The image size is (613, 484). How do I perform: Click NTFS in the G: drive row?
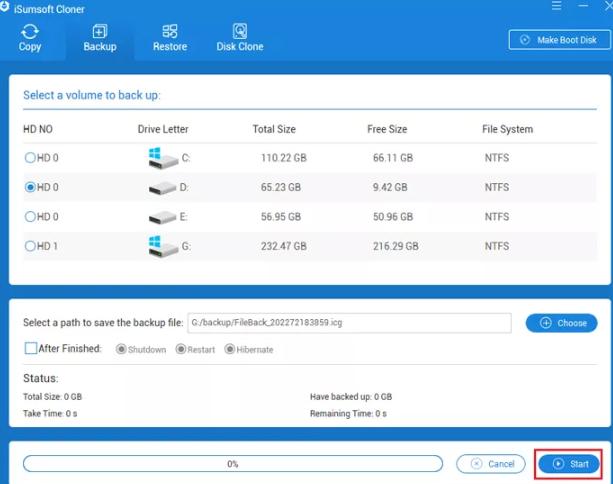(x=497, y=246)
